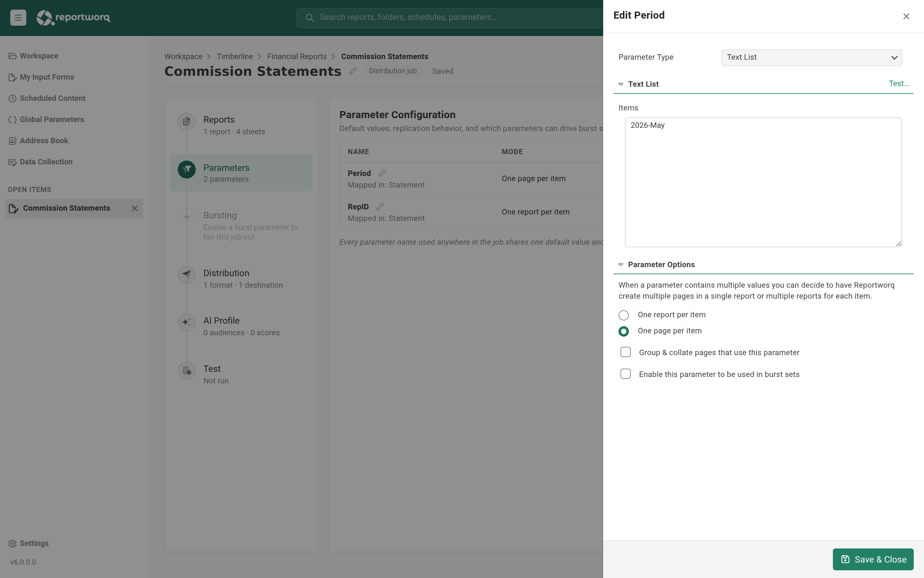
Task: Click the pencil icon beside the job title
Action: tap(353, 71)
